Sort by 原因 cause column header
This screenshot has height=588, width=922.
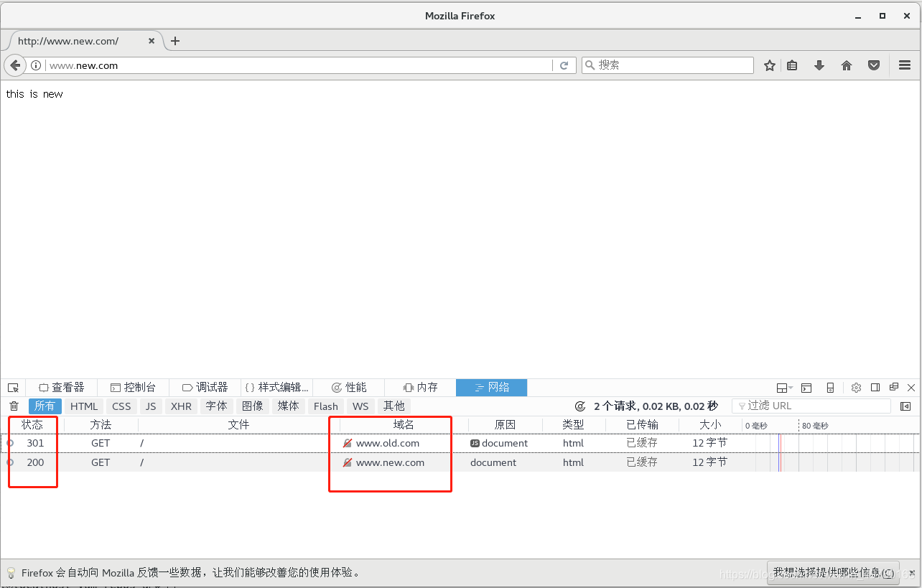point(505,425)
